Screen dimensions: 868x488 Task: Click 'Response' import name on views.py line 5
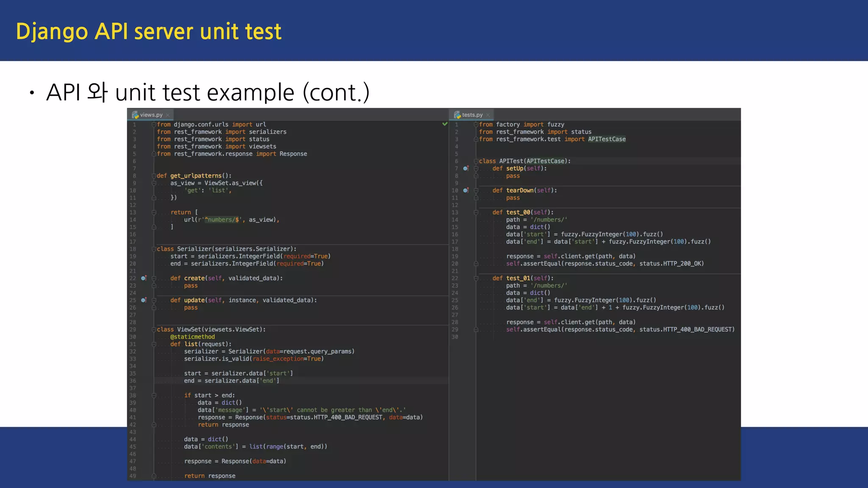pyautogui.click(x=293, y=154)
